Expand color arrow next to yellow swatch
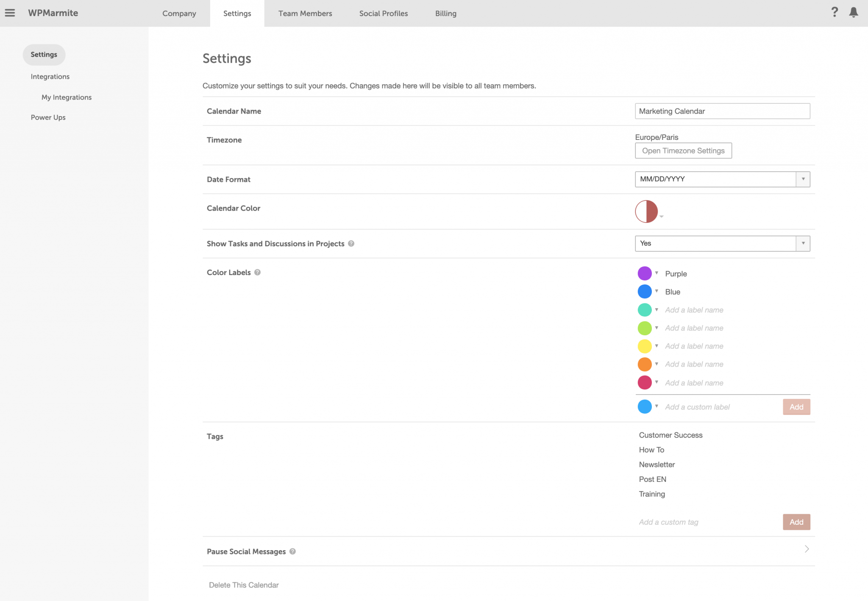This screenshot has width=868, height=601. pyautogui.click(x=657, y=346)
